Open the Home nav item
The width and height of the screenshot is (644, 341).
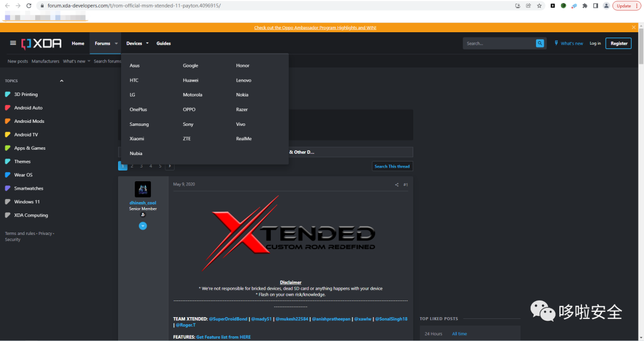(x=78, y=44)
